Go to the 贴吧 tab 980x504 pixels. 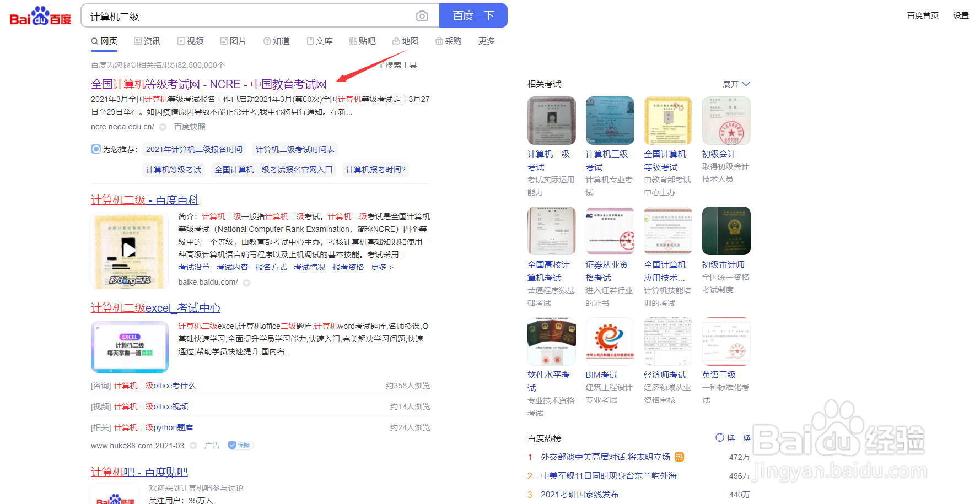click(x=362, y=41)
